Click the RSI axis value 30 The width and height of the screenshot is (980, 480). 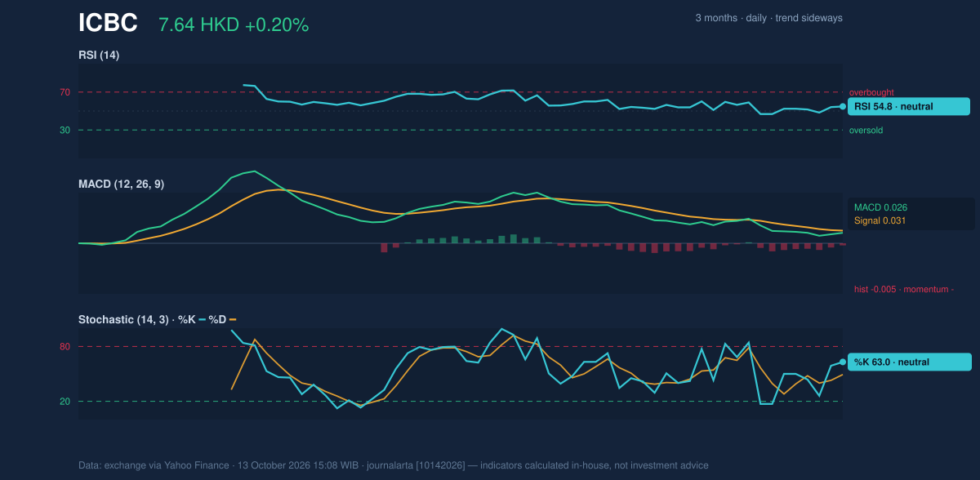coord(65,130)
